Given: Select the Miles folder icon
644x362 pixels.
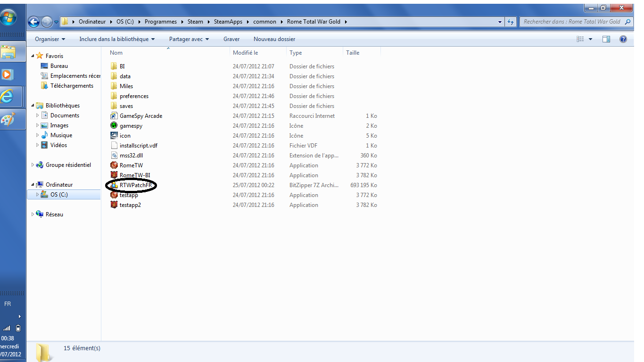Looking at the screenshot, I should (x=114, y=86).
